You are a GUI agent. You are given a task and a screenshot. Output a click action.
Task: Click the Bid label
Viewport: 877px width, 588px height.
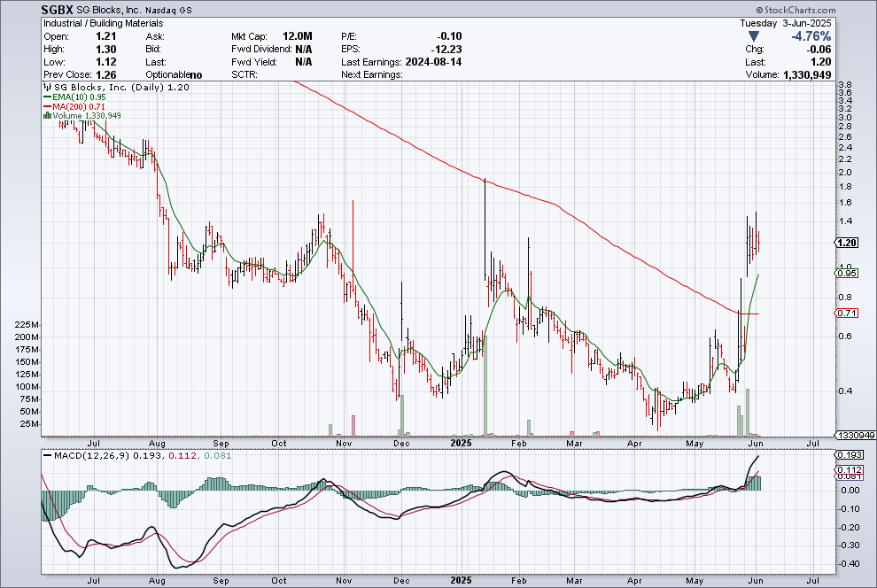click(153, 50)
